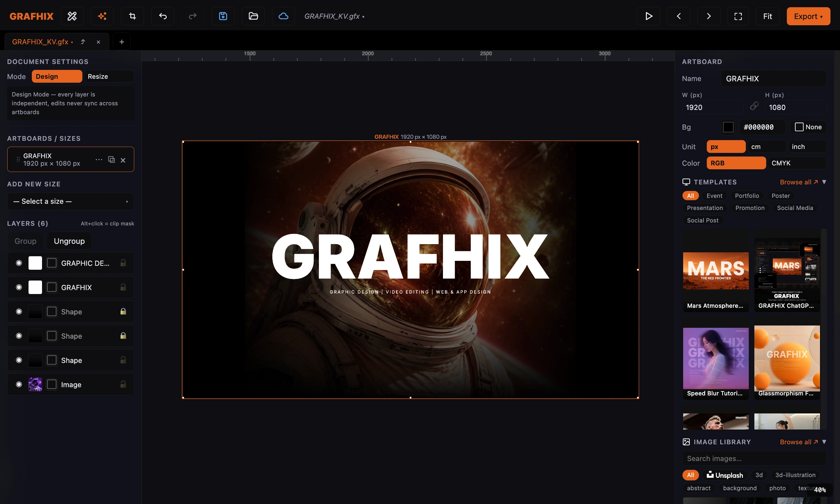Switch color mode to CMYK
Viewport: 840px width, 504px height.
coord(797,163)
